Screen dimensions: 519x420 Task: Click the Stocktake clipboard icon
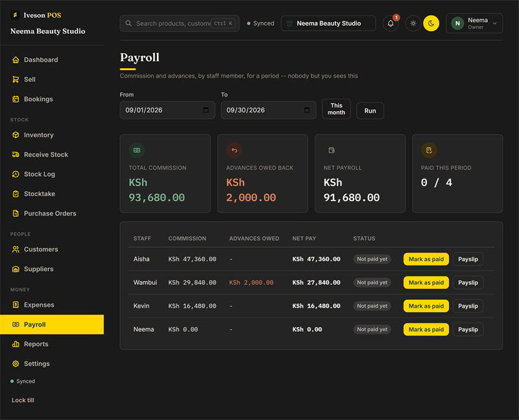click(x=16, y=193)
